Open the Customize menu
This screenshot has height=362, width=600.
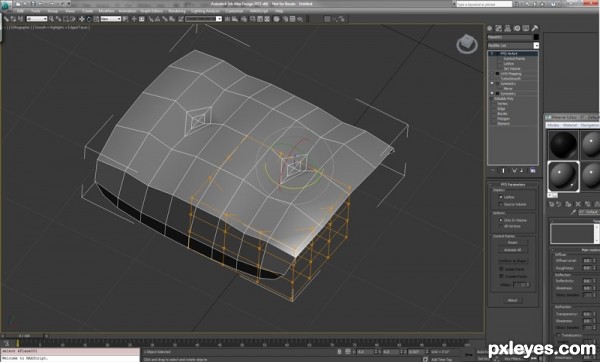coord(234,11)
